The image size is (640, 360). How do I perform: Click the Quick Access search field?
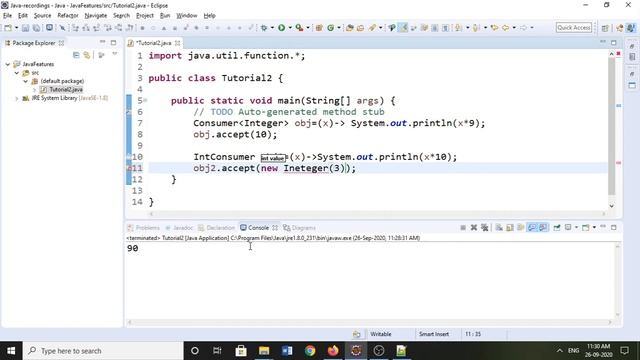tap(573, 28)
